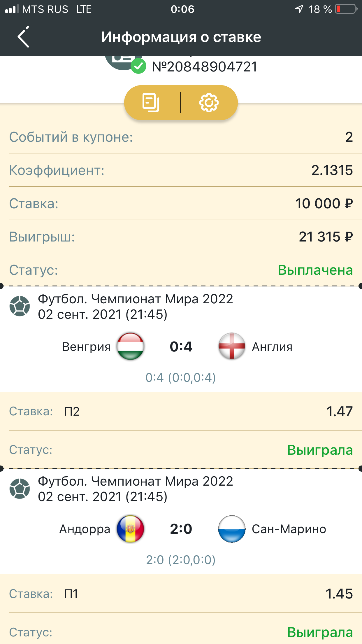Tap the Коэффициент value 2.1315

click(332, 170)
